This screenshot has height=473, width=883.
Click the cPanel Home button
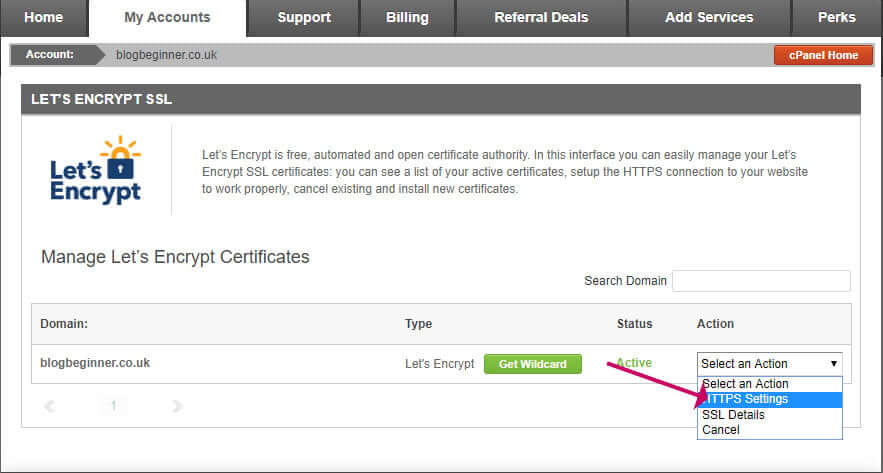coord(823,55)
